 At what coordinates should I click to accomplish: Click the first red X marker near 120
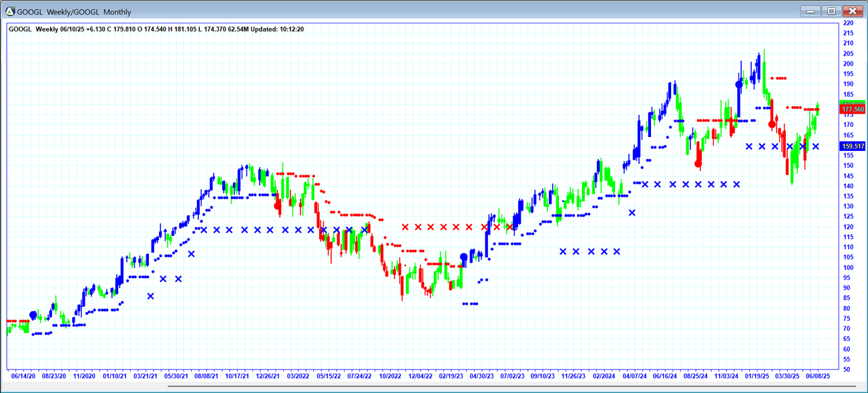click(x=405, y=227)
